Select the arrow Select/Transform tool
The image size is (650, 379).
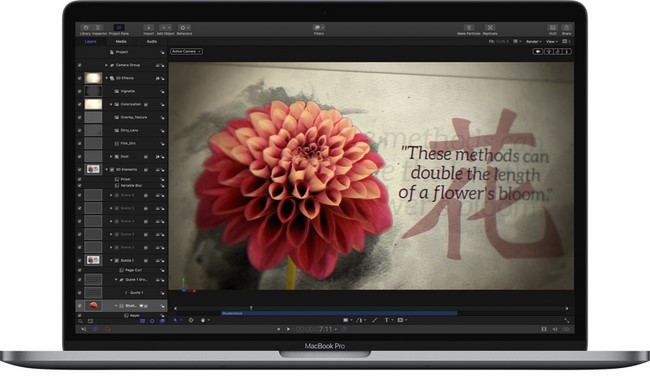176,320
